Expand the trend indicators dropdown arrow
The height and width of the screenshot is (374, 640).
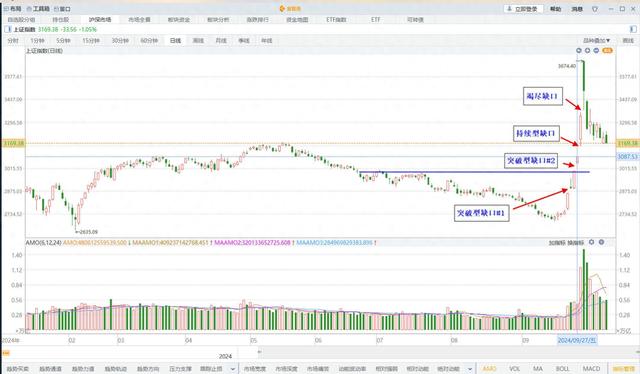point(232,369)
